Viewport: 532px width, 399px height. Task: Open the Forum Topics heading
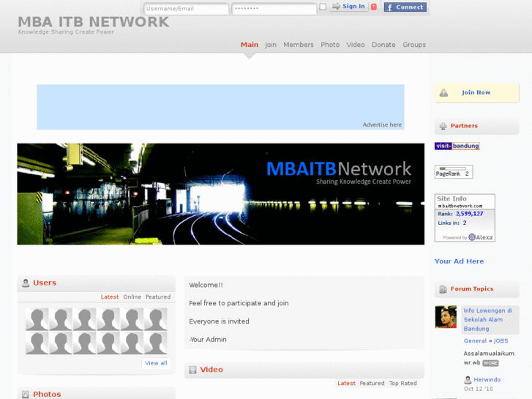coord(471,288)
